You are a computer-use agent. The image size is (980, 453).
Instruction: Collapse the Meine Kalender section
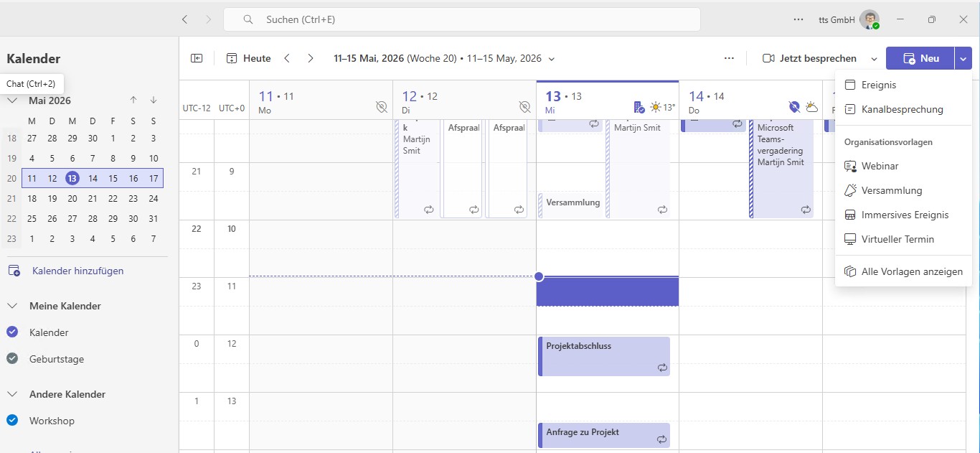click(12, 306)
